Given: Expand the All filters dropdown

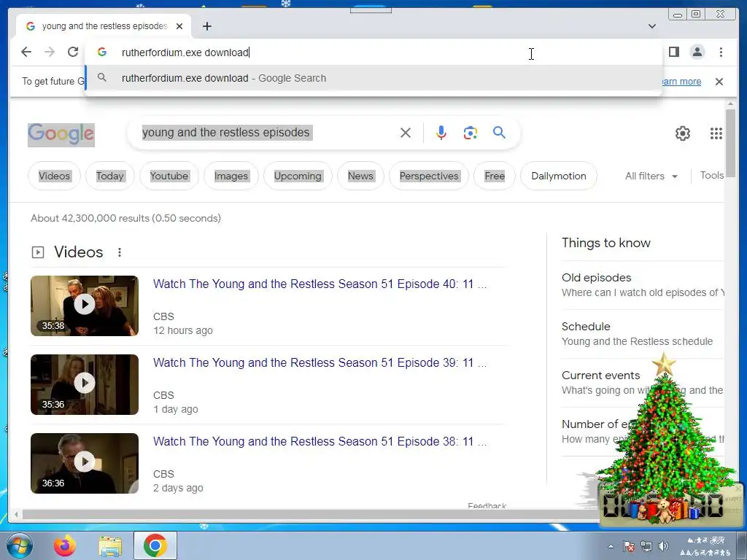Looking at the screenshot, I should 651,176.
